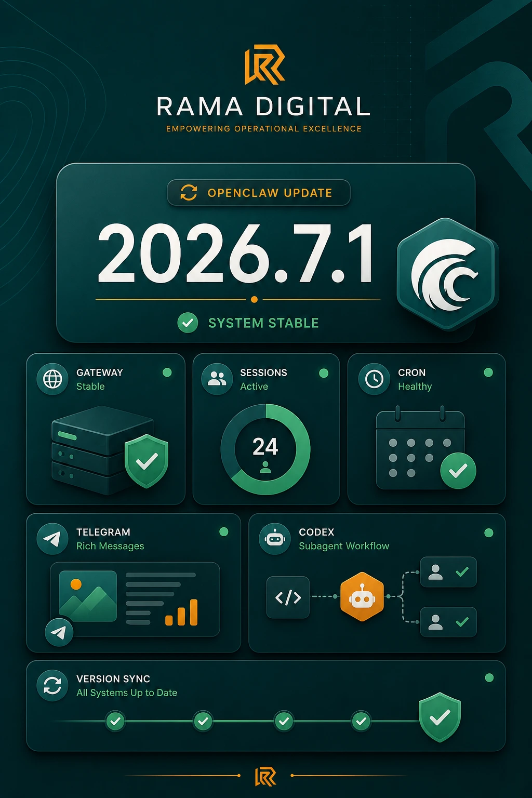
Task: Click the Stable status text under Gateway
Action: coord(90,387)
